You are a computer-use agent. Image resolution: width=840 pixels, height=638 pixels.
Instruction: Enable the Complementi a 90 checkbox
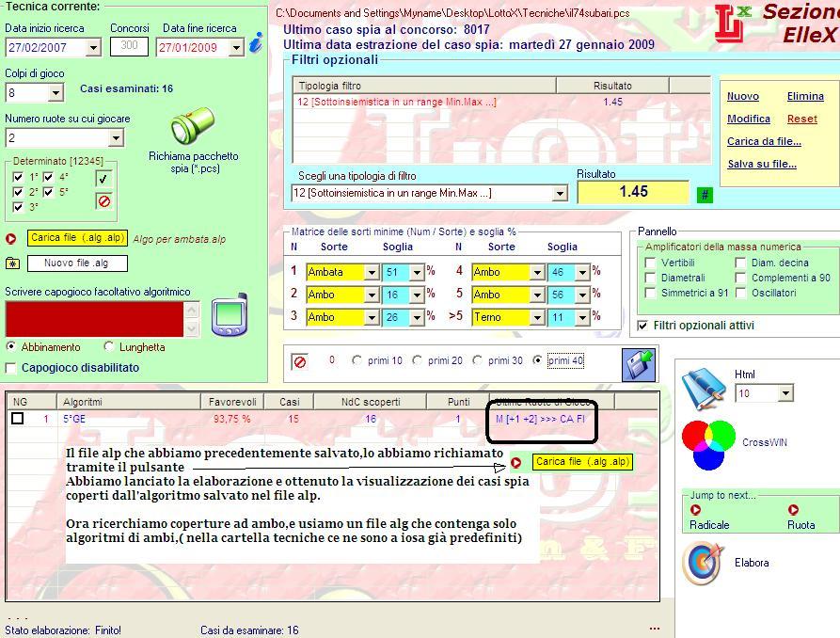click(740, 278)
